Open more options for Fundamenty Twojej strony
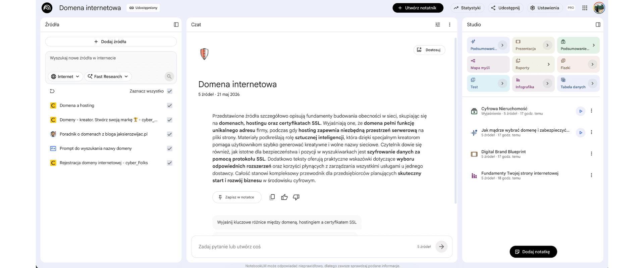The height and width of the screenshot is (268, 644). [591, 175]
